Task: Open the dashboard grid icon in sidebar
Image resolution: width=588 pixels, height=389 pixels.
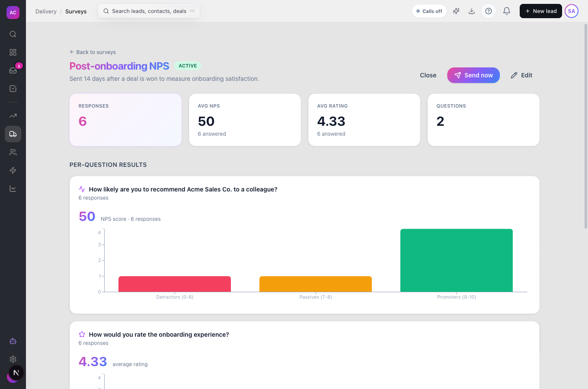Action: [13, 52]
